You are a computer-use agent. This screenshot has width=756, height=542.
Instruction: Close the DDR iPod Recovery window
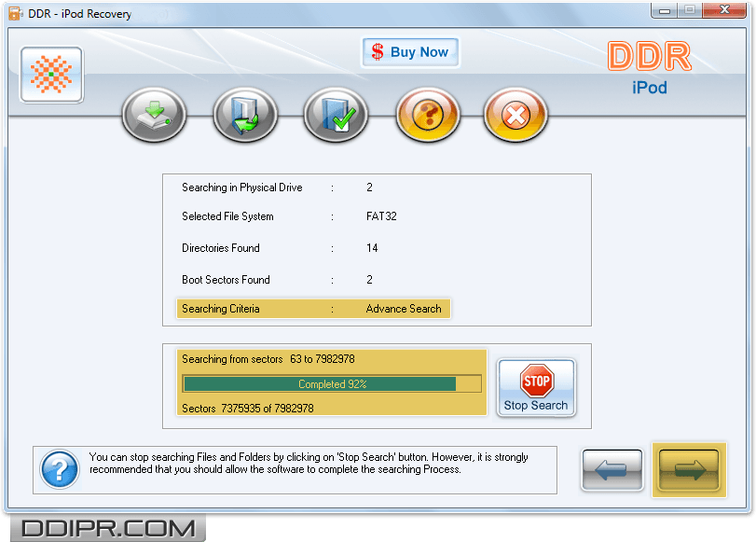pyautogui.click(x=724, y=10)
